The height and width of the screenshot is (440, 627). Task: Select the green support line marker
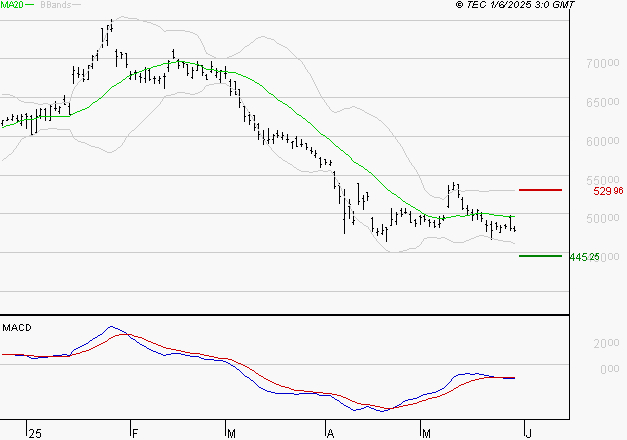click(540, 256)
